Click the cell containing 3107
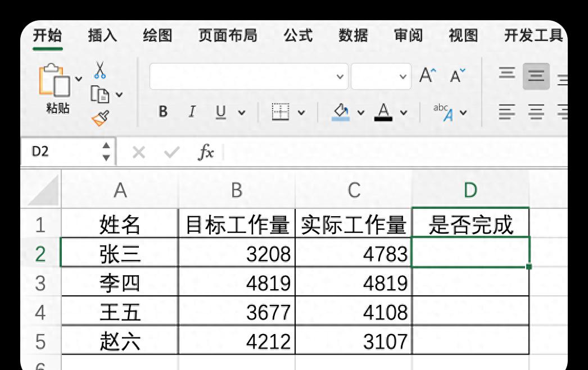The width and height of the screenshot is (588, 370). coord(354,340)
